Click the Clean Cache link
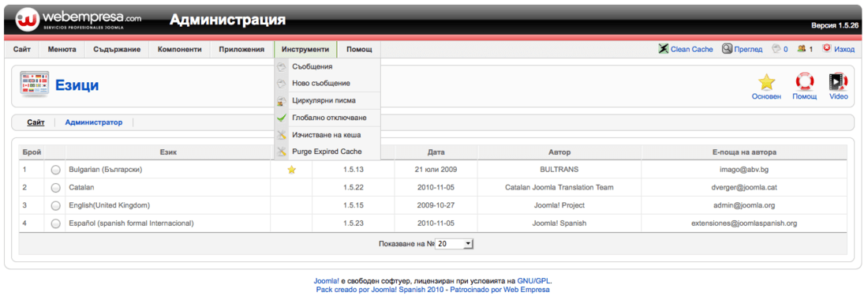 coord(692,49)
